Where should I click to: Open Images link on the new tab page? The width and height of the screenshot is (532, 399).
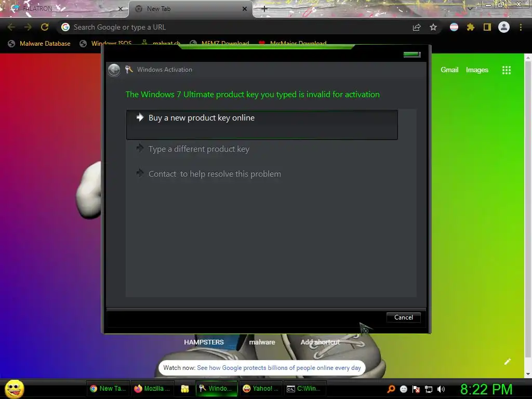click(x=477, y=70)
